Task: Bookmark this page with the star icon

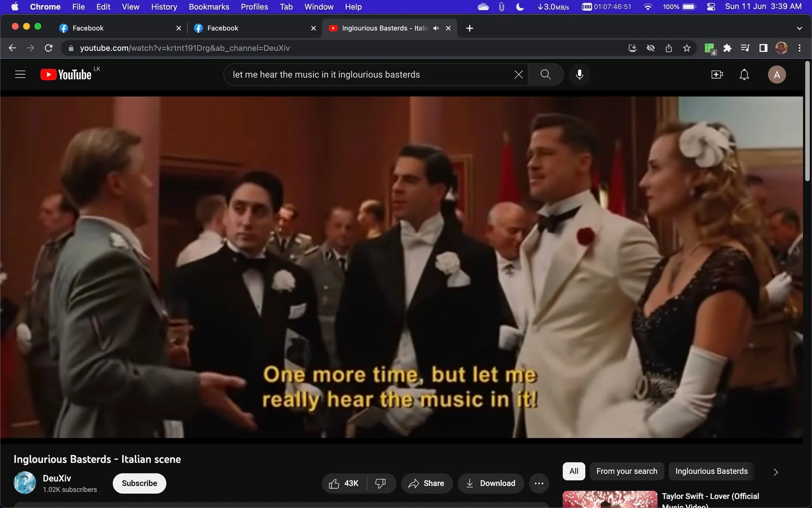Action: (687, 48)
